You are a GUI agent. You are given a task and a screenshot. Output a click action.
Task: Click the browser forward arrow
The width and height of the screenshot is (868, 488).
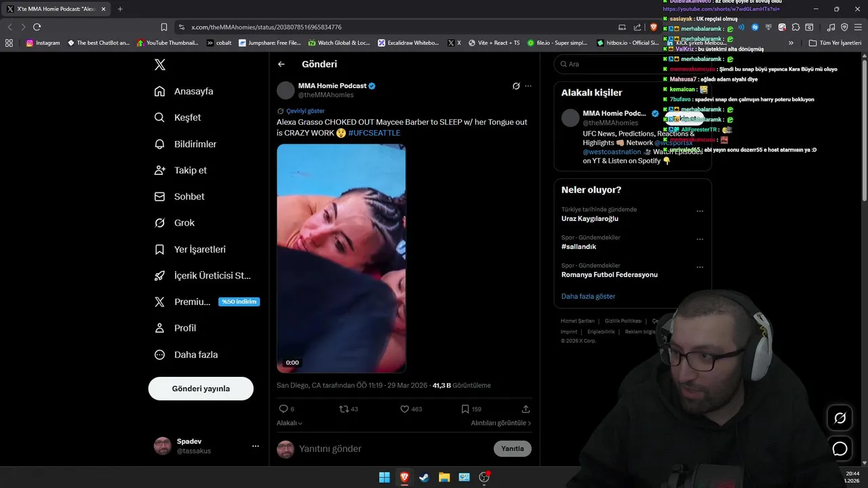tap(23, 27)
